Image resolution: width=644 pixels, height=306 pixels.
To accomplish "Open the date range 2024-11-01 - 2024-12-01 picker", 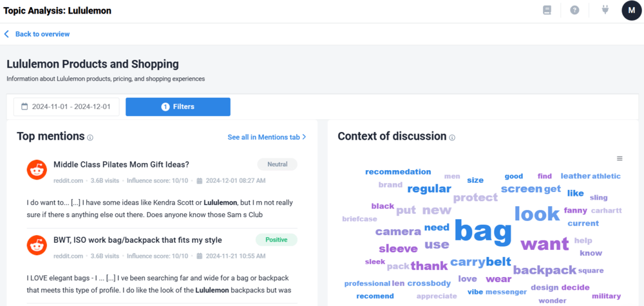I will (x=66, y=107).
